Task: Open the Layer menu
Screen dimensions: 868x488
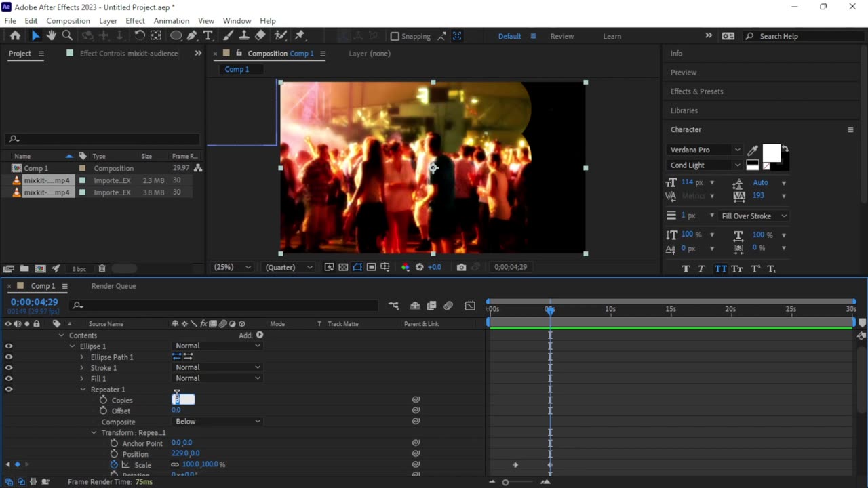Action: pyautogui.click(x=108, y=21)
